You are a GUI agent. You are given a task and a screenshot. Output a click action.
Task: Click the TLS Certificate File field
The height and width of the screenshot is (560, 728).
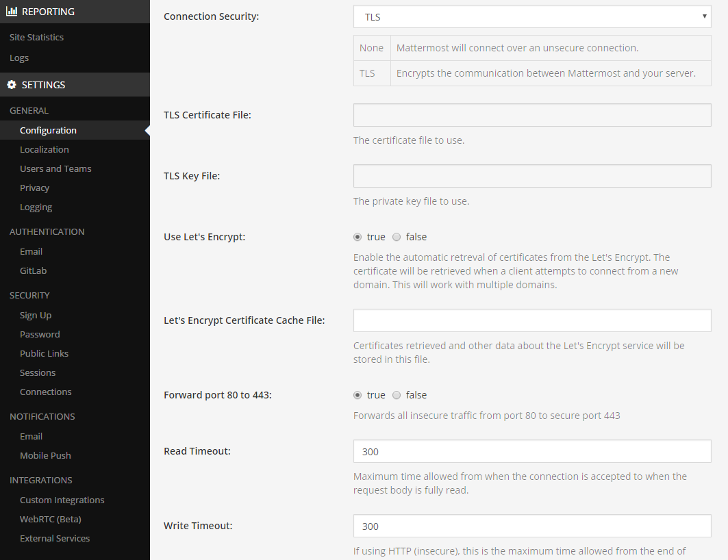pos(532,115)
